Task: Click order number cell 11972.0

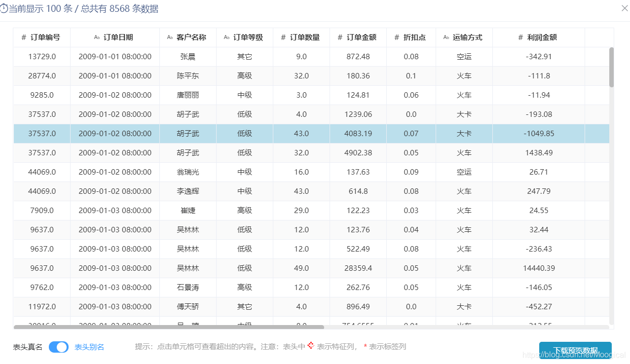Action: [x=42, y=307]
